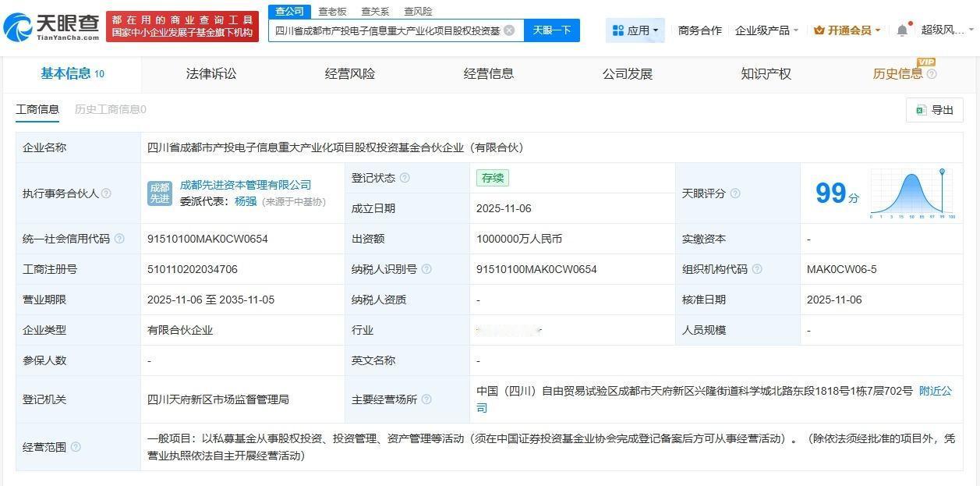
Task: Click the 存续 status tag
Action: point(493,178)
